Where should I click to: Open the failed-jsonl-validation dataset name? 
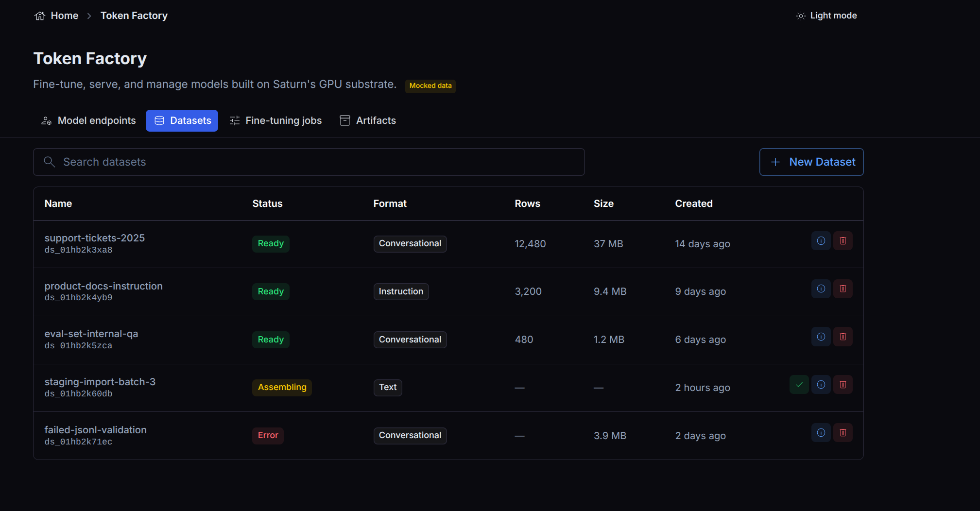[96, 430]
